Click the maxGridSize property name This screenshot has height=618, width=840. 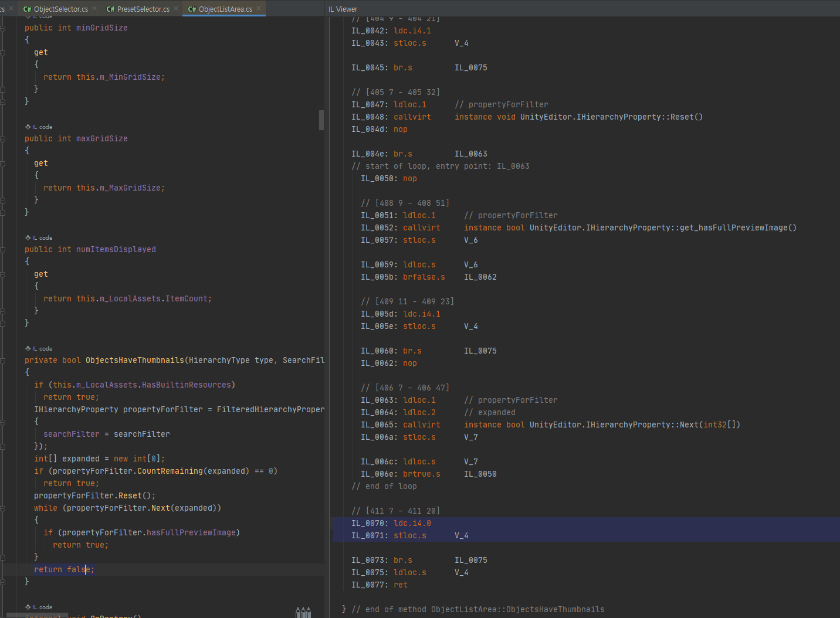point(101,138)
